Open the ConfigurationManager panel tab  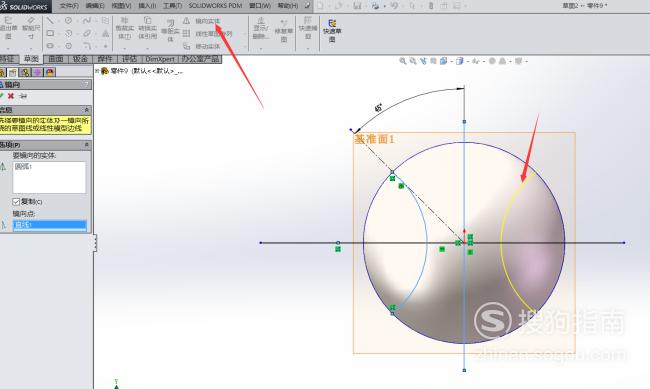click(x=26, y=72)
